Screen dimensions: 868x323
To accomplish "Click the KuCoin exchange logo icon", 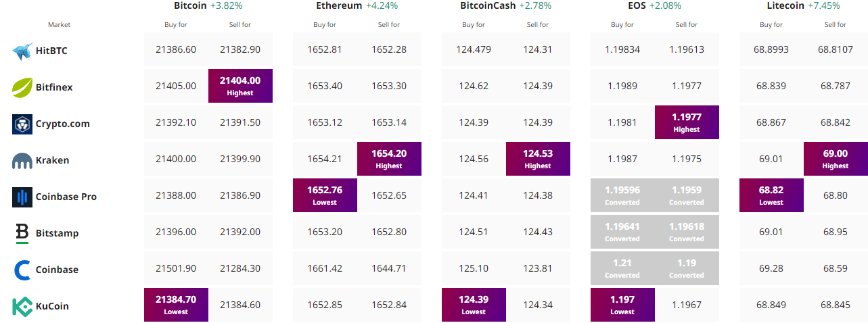I will point(22,306).
